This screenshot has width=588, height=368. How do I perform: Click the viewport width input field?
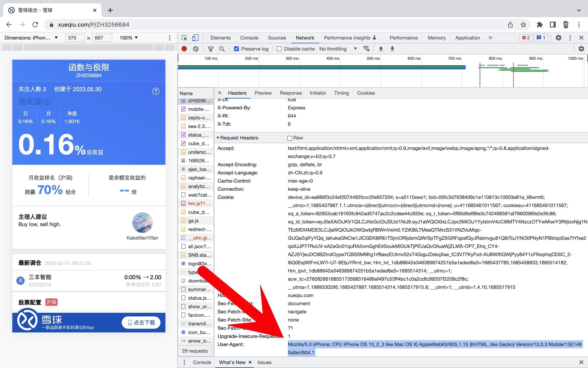(75, 38)
